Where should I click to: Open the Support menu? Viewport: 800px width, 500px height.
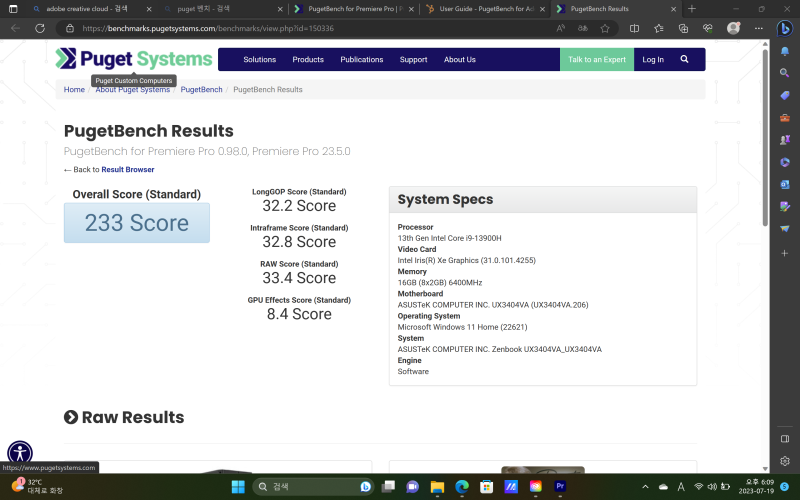(413, 59)
